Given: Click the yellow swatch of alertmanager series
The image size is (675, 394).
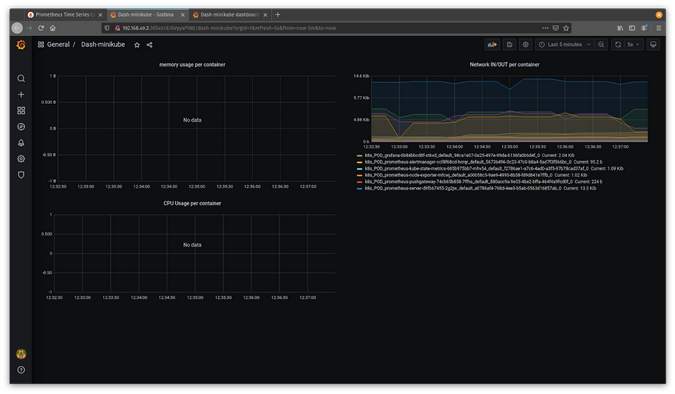Looking at the screenshot, I should 359,162.
